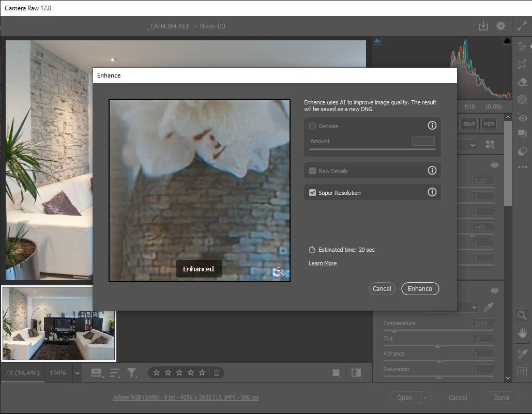
Task: Open the Edit adjustments panel icon
Action: point(522,46)
